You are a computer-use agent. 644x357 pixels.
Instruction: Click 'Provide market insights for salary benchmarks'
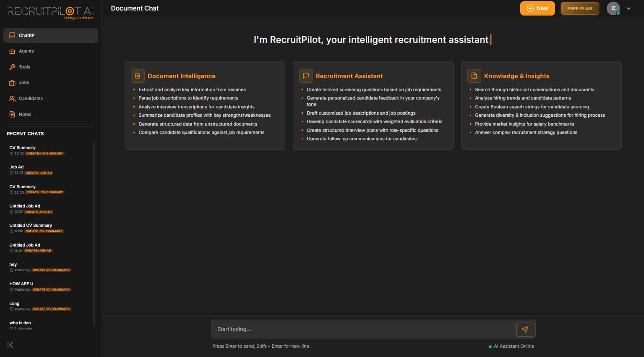point(524,124)
